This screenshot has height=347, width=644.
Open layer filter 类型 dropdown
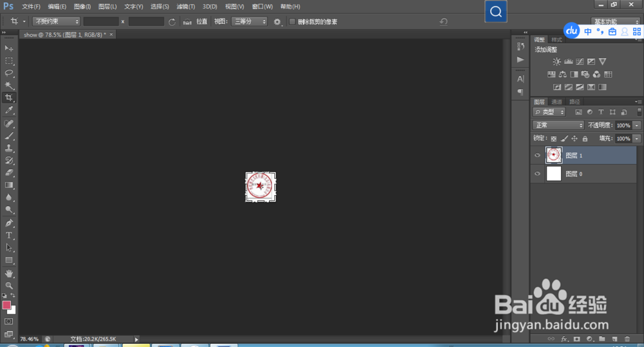coord(549,112)
